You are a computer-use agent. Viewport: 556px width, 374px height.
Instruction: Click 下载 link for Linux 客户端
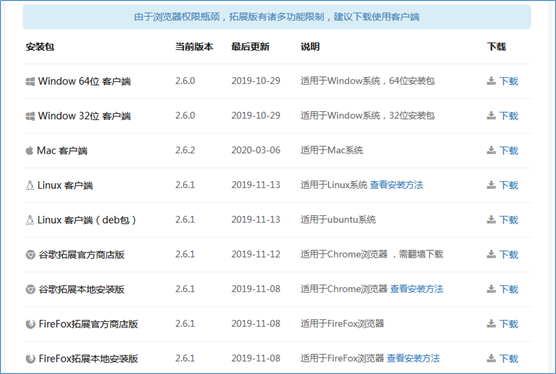click(x=509, y=185)
